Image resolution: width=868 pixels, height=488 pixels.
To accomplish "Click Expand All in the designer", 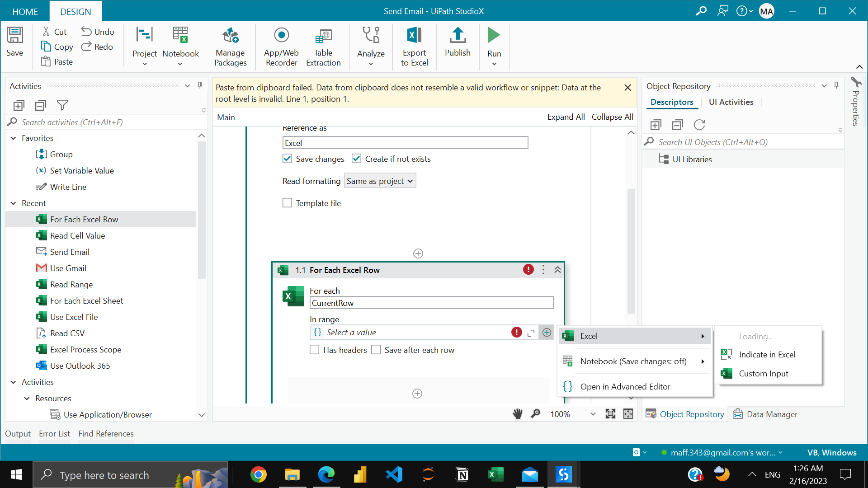I will click(566, 117).
